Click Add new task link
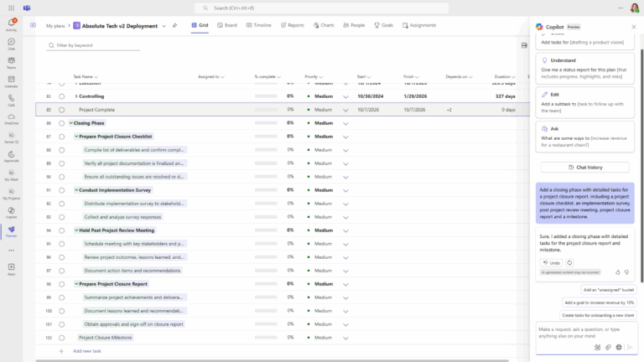 pos(86,351)
